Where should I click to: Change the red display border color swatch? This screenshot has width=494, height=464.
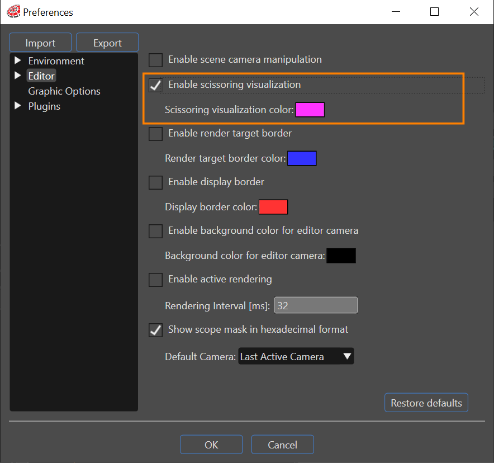(273, 207)
